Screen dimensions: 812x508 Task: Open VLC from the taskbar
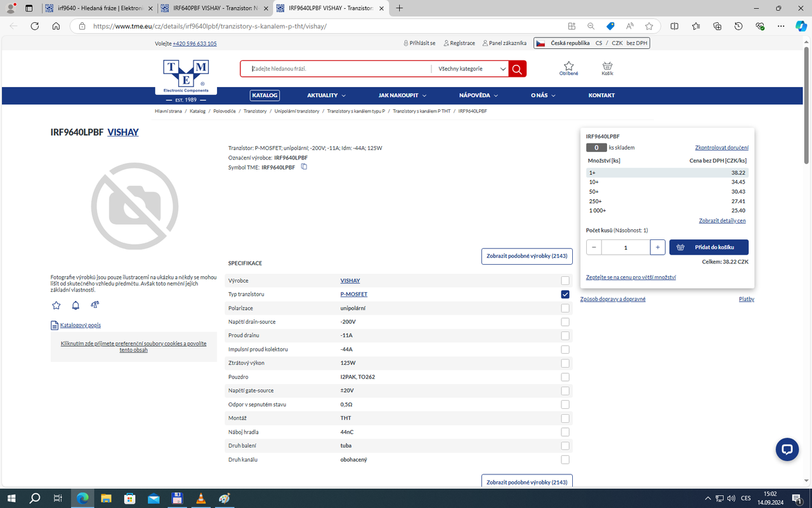[200, 498]
